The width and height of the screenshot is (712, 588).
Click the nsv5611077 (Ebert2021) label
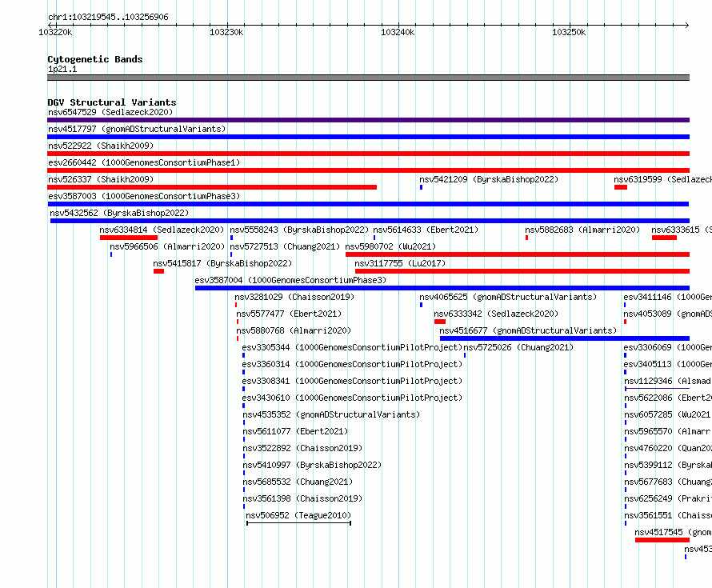(295, 431)
